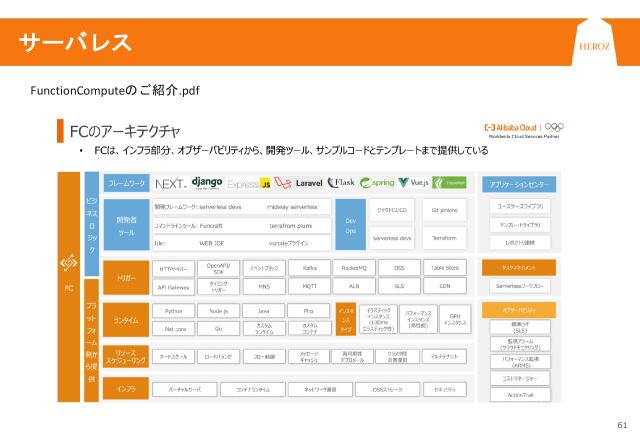Click the Node.js runtime box

tap(218, 311)
